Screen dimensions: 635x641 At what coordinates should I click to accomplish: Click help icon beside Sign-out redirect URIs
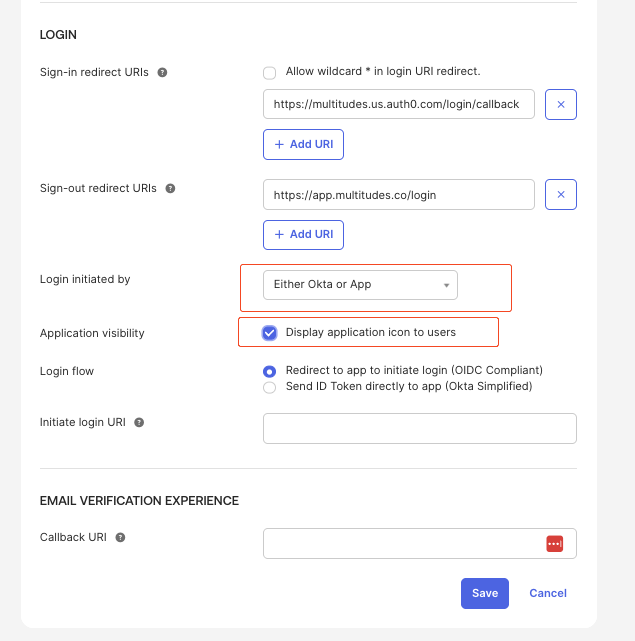(x=170, y=188)
